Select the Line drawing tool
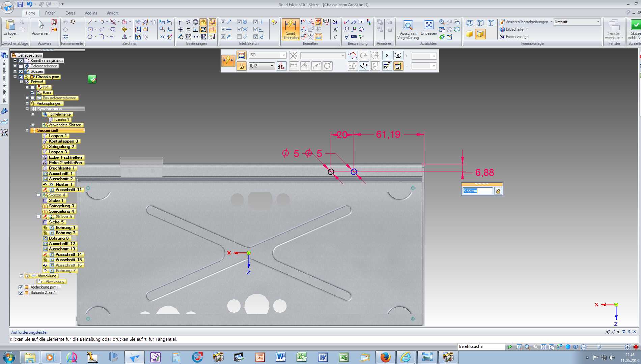Image resolution: width=641 pixels, height=364 pixels. tap(90, 22)
